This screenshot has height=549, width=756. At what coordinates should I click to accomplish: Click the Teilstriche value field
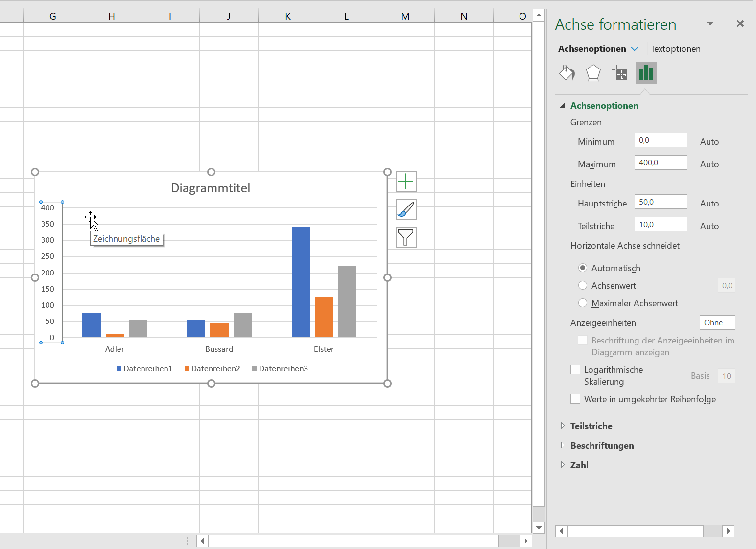click(661, 224)
